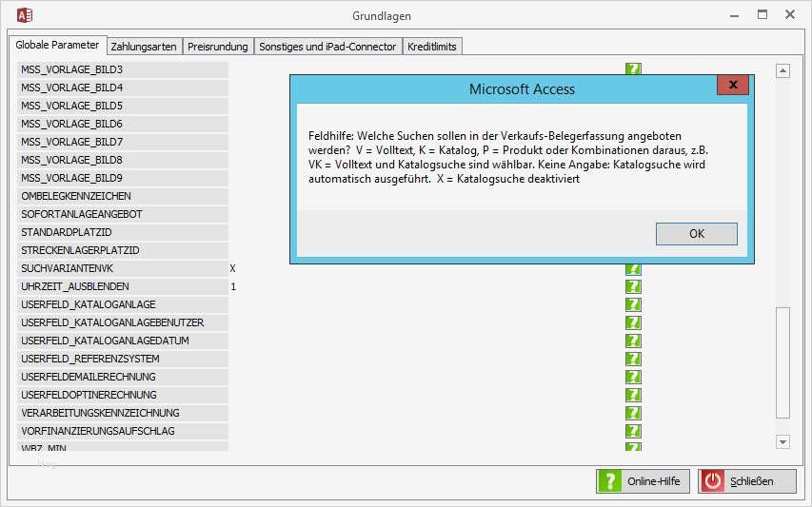This screenshot has width=812, height=507.
Task: Open help for VORFINANZIERUNGSAUFSCHLAG
Action: coord(633,432)
